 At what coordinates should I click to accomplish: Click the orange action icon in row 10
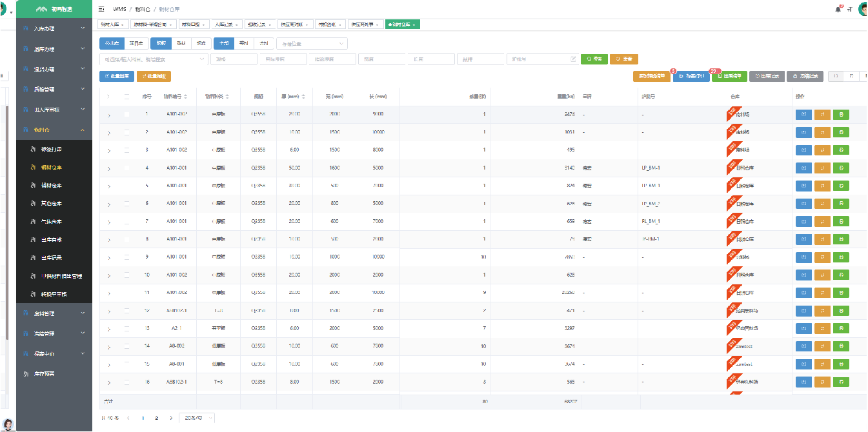point(822,275)
